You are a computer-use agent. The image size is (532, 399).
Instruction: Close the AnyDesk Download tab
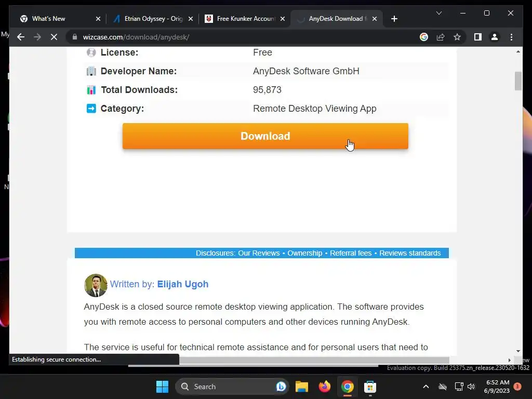pyautogui.click(x=375, y=19)
